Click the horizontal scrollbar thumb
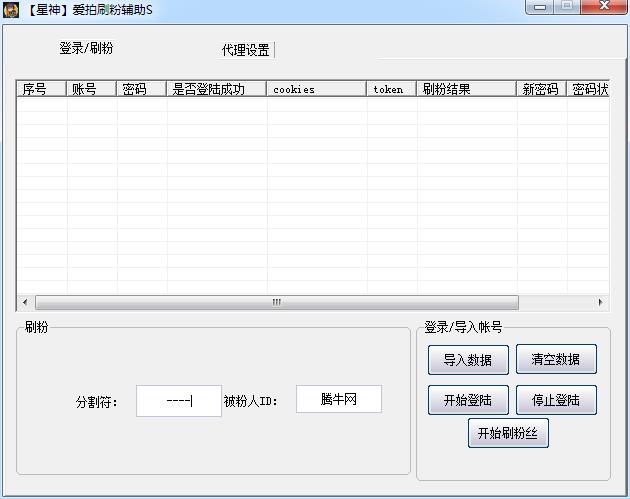 (277, 302)
